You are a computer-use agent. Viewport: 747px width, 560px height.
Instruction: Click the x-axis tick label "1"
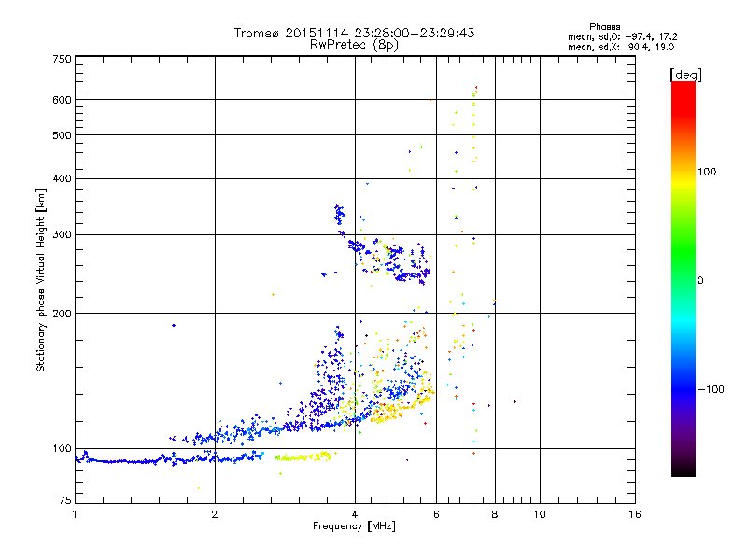75,514
